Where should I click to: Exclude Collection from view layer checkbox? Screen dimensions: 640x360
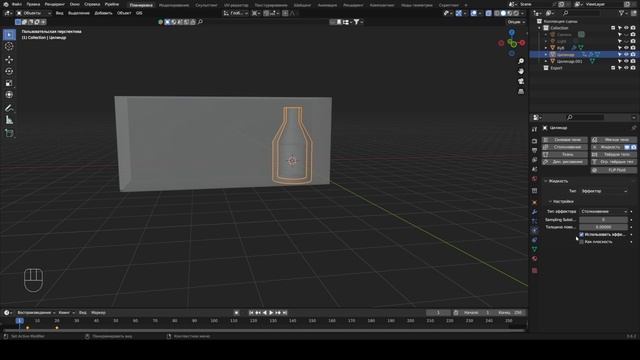[613, 28]
